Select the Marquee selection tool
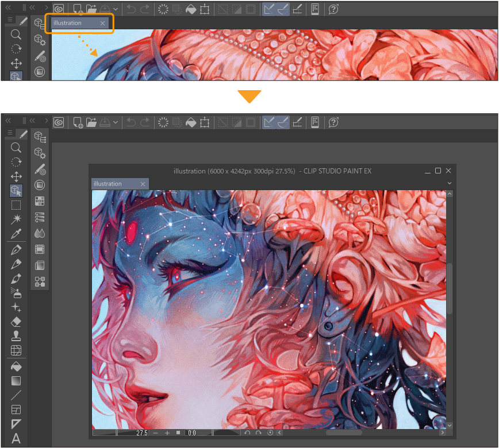This screenshot has height=448, width=499. click(x=16, y=205)
